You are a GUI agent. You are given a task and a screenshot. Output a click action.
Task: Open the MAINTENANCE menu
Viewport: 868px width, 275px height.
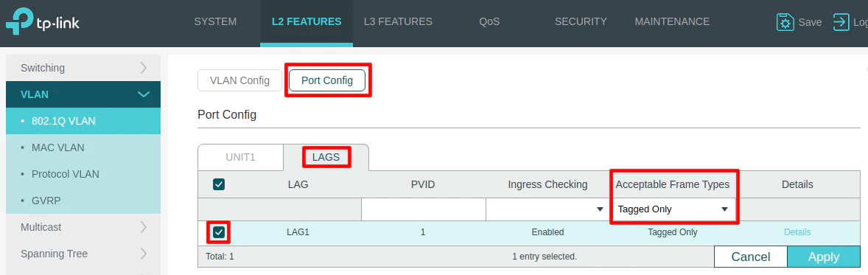[x=672, y=22]
